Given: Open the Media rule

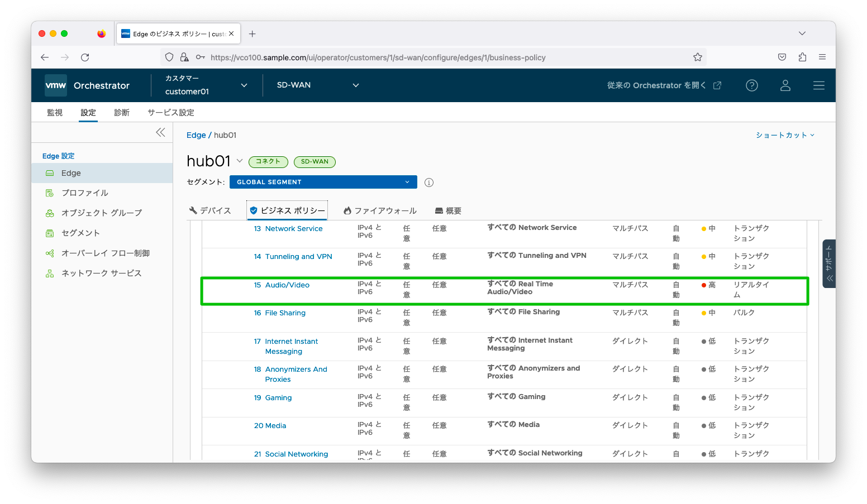Looking at the screenshot, I should (x=275, y=426).
